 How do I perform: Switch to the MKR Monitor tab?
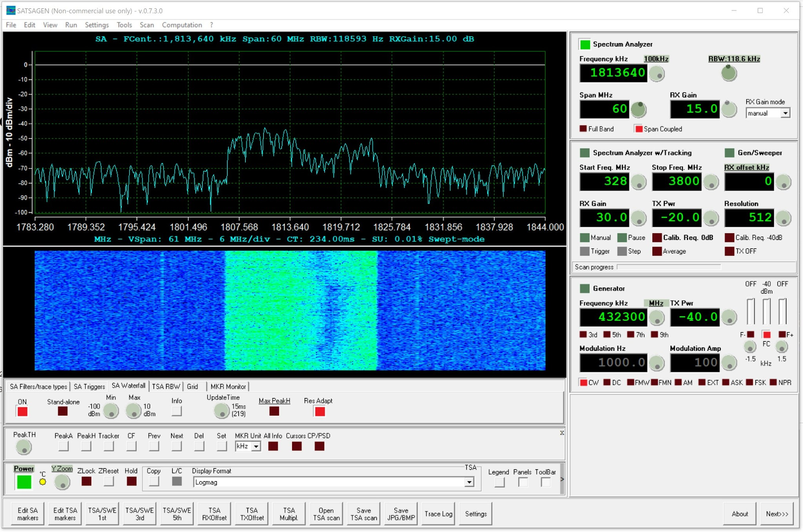(228, 386)
